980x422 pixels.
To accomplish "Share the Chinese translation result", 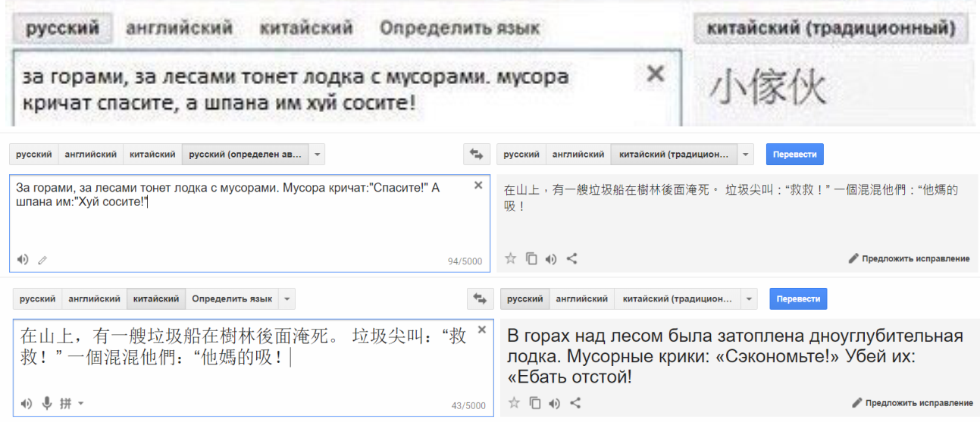I will tap(572, 258).
